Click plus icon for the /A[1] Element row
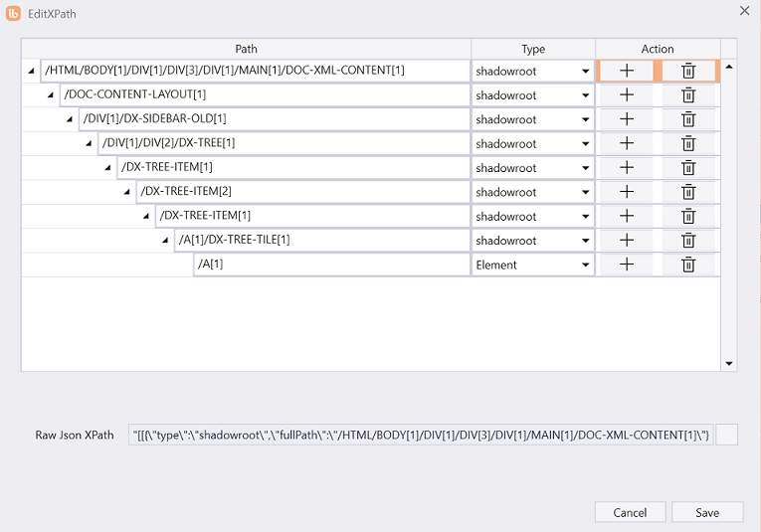761x532 pixels. pyautogui.click(x=627, y=265)
